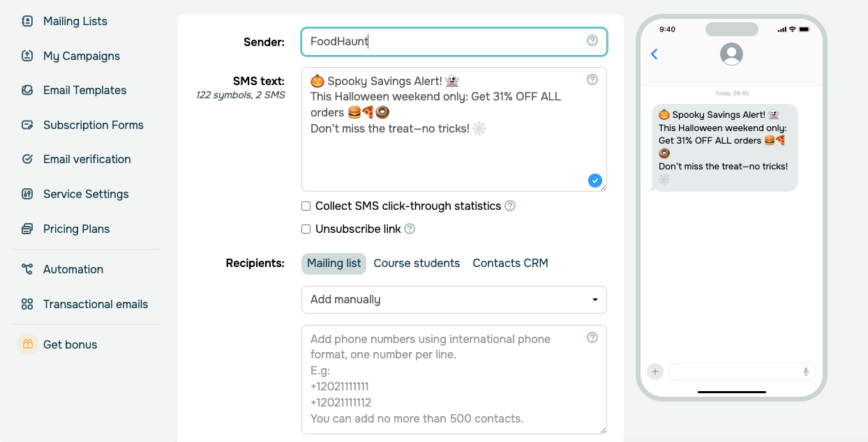This screenshot has height=442, width=868.
Task: Click the Mailing Lists sidebar icon
Action: [x=27, y=21]
